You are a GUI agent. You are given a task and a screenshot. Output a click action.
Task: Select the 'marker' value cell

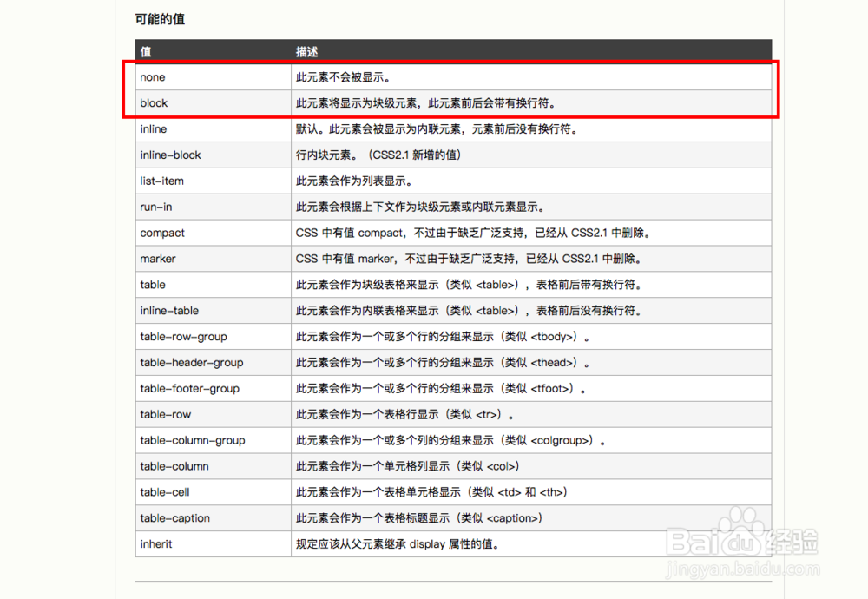[214, 259]
